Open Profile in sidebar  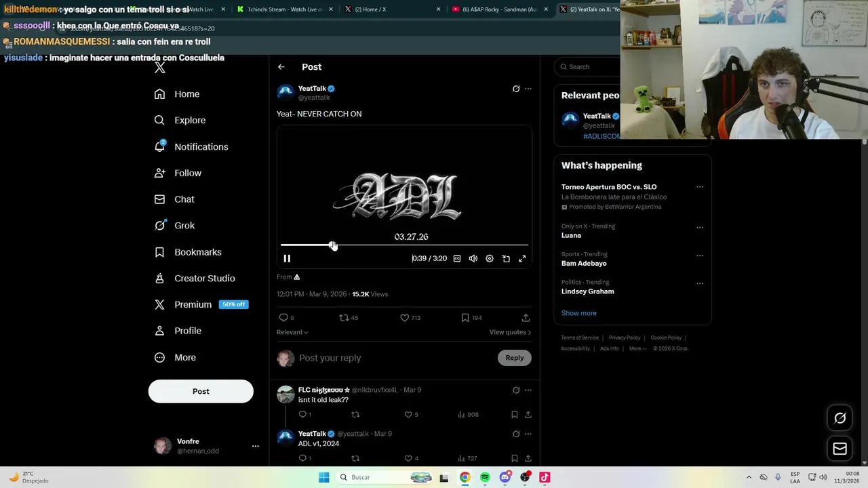point(178,331)
